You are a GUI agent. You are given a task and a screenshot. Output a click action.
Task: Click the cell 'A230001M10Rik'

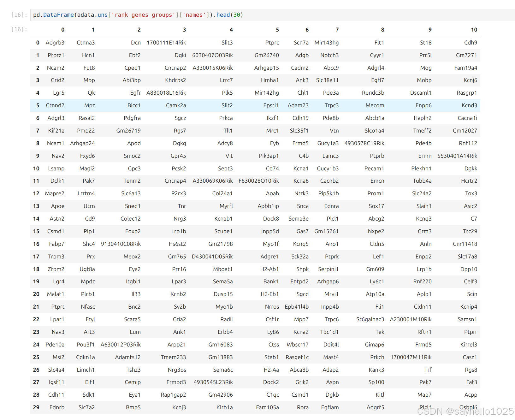411,319
